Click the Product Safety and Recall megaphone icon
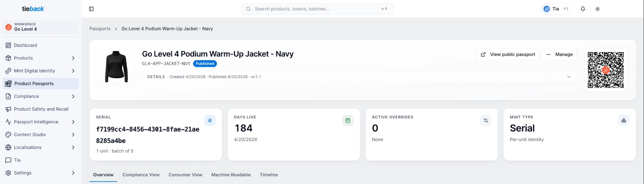The width and height of the screenshot is (644, 184). point(8,109)
